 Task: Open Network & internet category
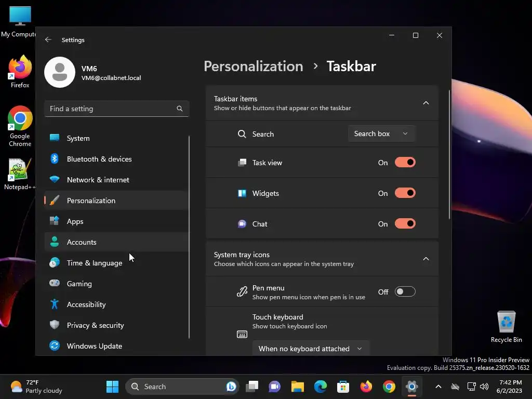tap(116, 180)
